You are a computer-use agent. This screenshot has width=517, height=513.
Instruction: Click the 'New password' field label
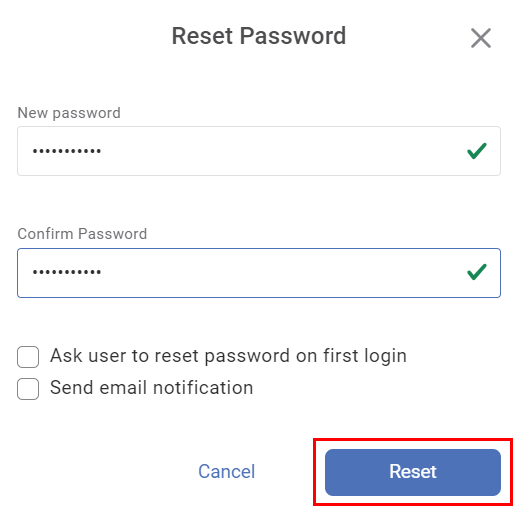69,113
